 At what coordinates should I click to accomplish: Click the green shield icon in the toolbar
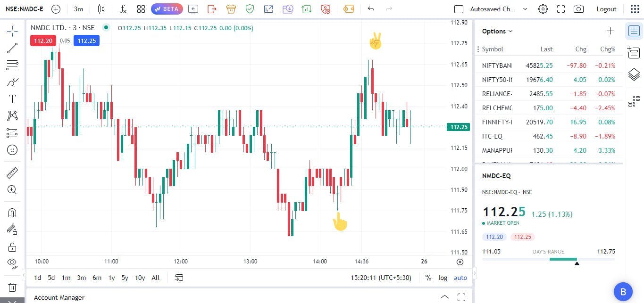tap(250, 9)
